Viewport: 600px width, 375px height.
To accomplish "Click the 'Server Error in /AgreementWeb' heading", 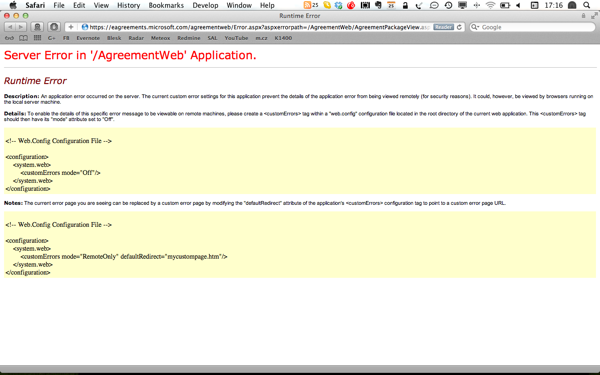I will [x=130, y=55].
